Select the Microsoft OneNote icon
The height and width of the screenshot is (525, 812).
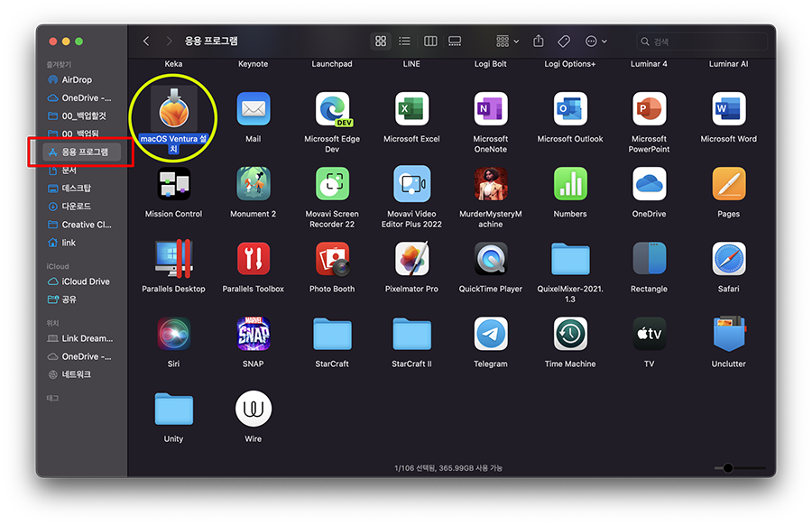coord(491,109)
